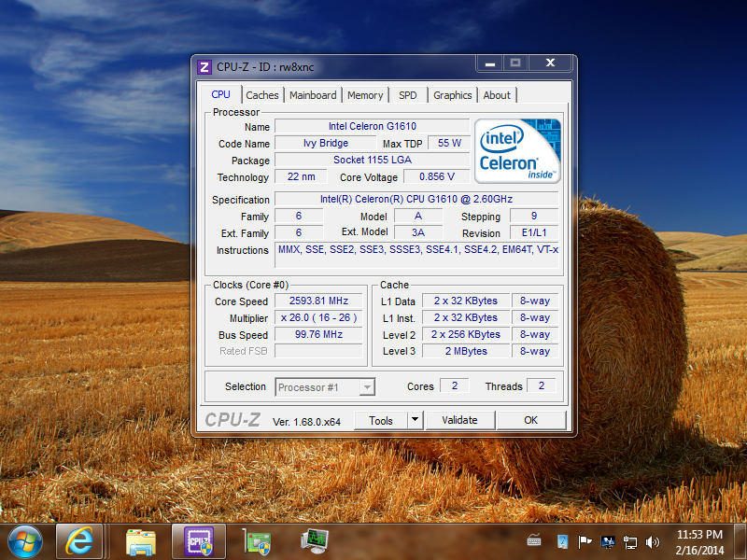747x560 pixels.
Task: Click the network connection tray icon
Action: pos(629,542)
